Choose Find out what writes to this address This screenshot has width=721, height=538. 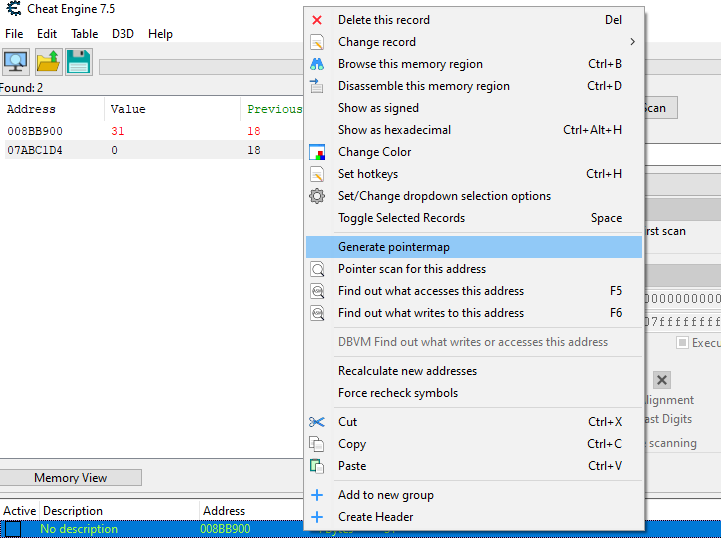coord(474,313)
